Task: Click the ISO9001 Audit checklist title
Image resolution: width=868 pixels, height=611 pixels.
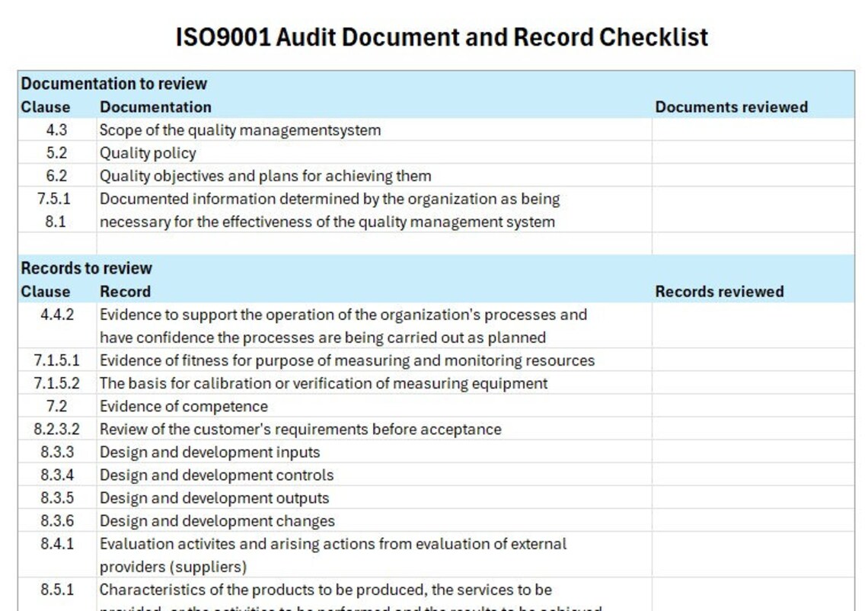Action: pos(442,36)
